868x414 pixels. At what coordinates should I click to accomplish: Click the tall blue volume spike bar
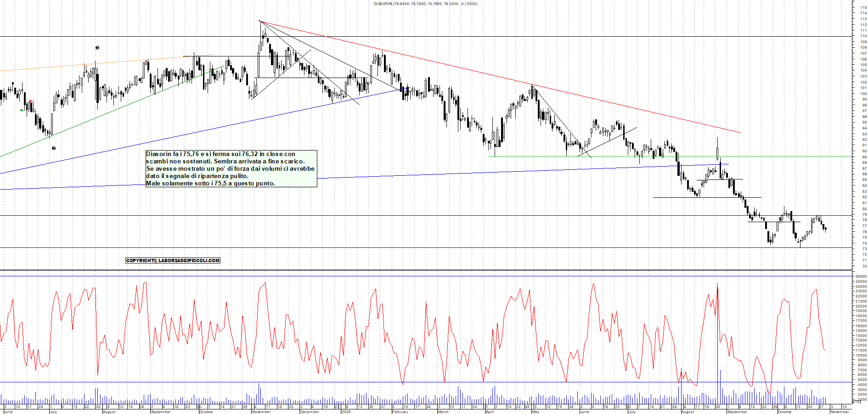pyautogui.click(x=717, y=340)
